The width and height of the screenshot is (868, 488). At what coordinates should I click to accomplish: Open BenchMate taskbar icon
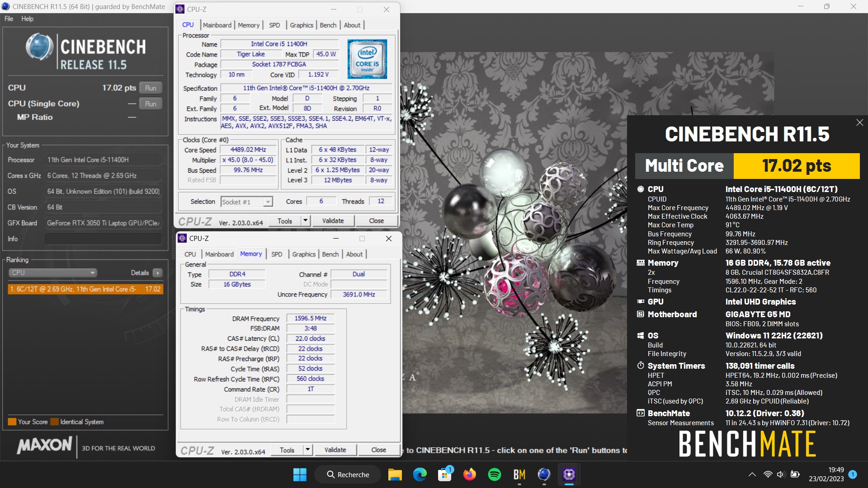pyautogui.click(x=519, y=474)
